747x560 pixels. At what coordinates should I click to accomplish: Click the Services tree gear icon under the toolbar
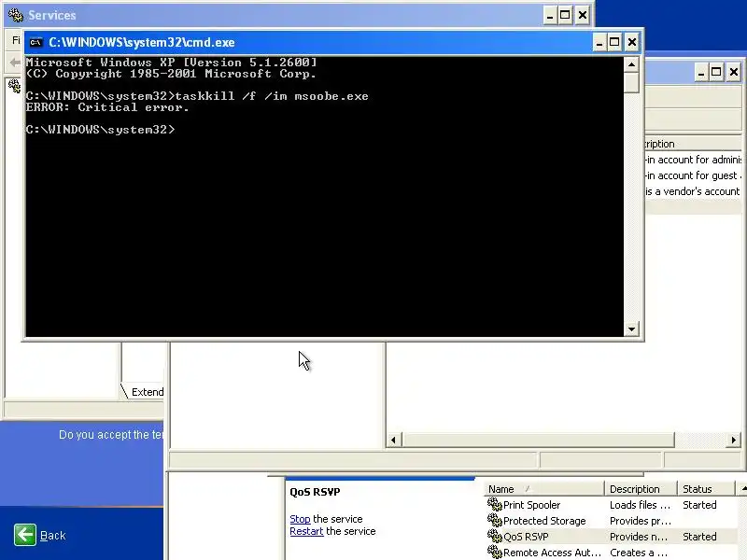14,86
